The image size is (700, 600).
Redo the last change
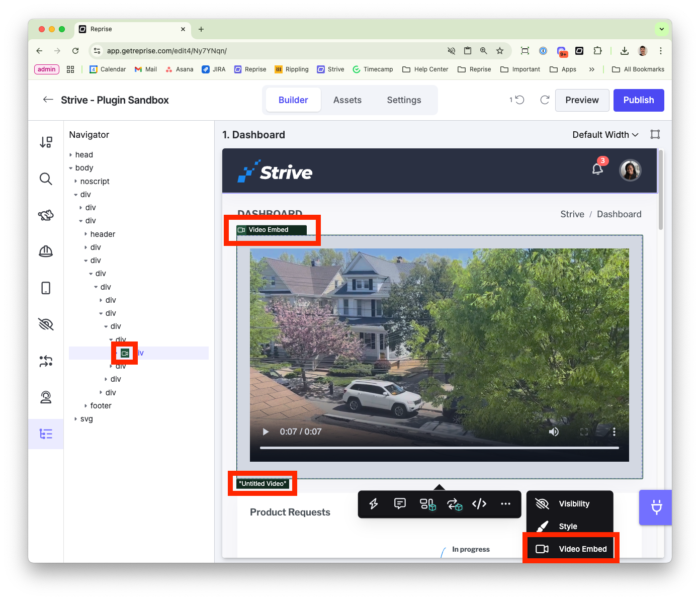(x=545, y=100)
